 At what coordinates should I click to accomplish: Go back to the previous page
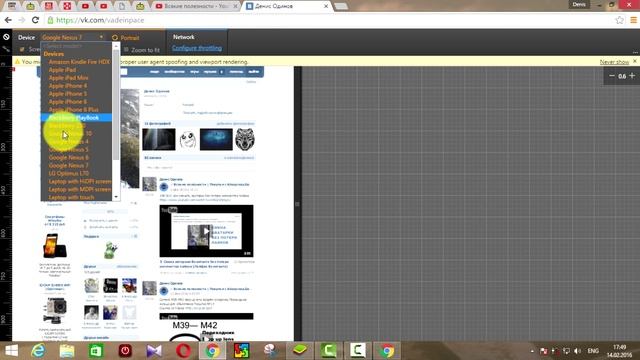point(8,20)
